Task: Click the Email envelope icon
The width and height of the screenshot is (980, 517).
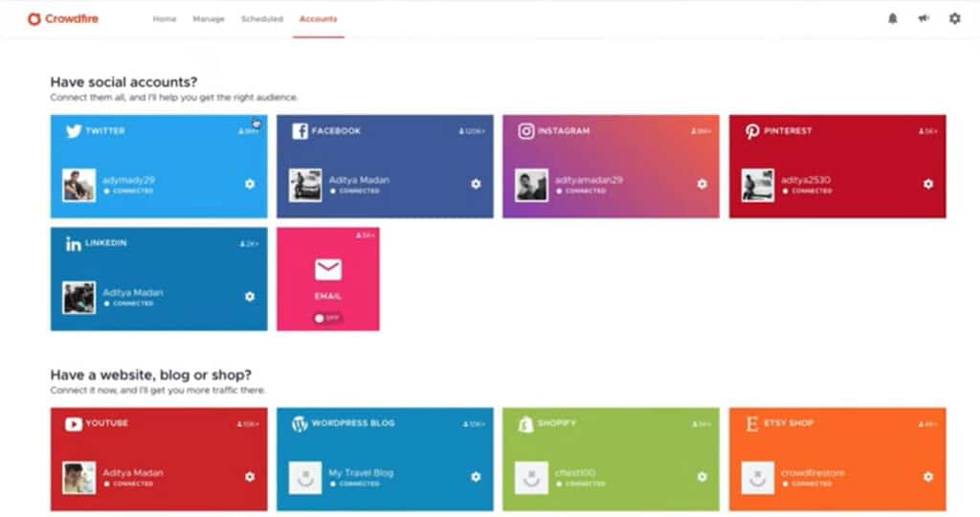Action: coord(328,269)
